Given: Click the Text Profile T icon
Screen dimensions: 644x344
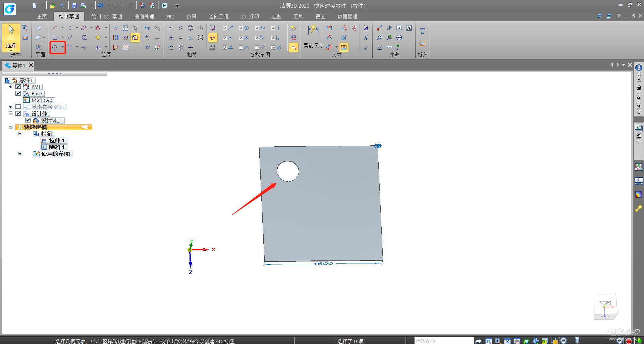Looking at the screenshot, I should tap(423, 31).
